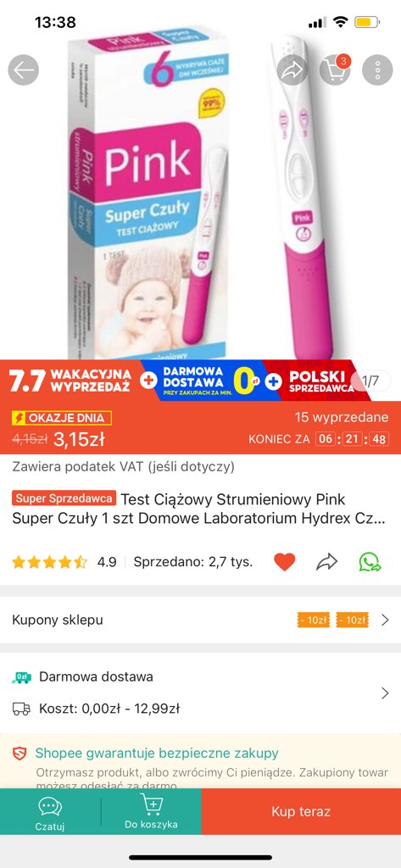Tap the Czatuj chat bubble icon
This screenshot has height=868, width=401.
click(x=50, y=811)
